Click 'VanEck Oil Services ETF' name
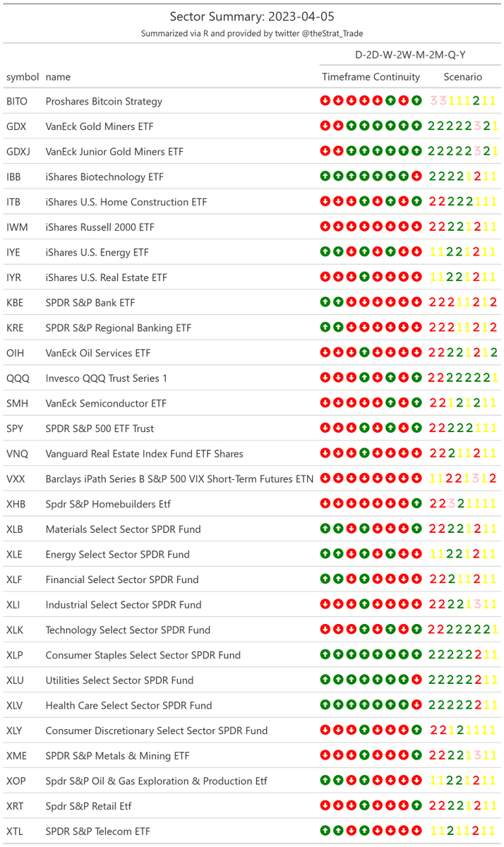Viewport: 504px width, 847px height. [x=98, y=353]
